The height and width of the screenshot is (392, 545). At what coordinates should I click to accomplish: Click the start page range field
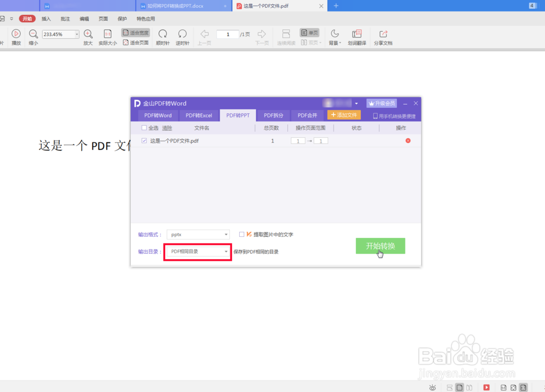click(298, 140)
